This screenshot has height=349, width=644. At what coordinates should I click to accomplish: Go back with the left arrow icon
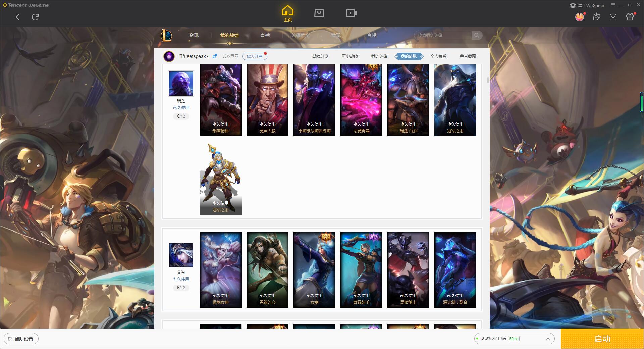click(18, 17)
